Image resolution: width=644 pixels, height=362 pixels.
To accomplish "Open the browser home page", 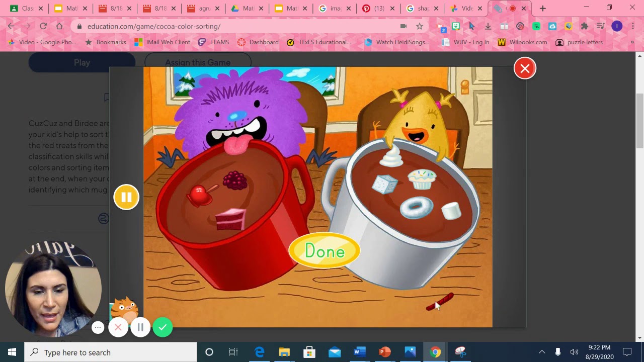I will 59,26.
